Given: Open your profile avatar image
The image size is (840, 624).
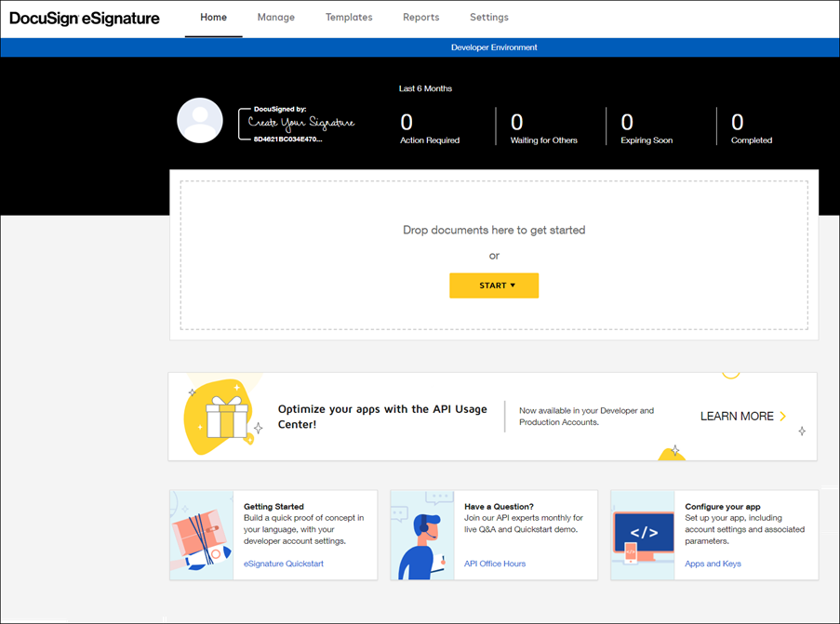Looking at the screenshot, I should click(199, 120).
